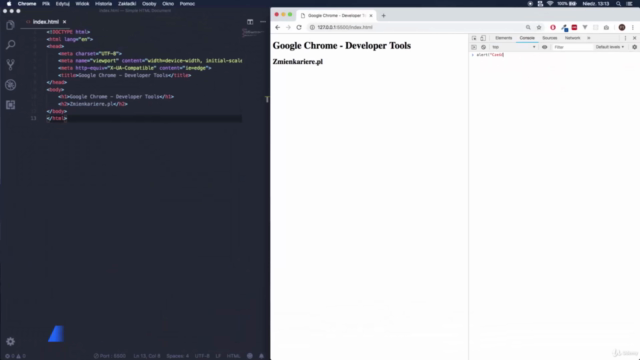Toggle the live expression eye icon

point(544,47)
